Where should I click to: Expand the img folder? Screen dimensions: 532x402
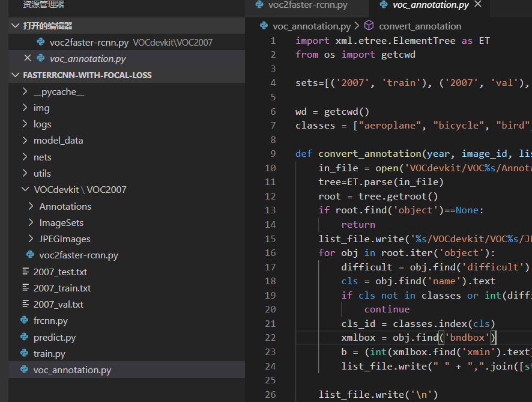pos(25,108)
